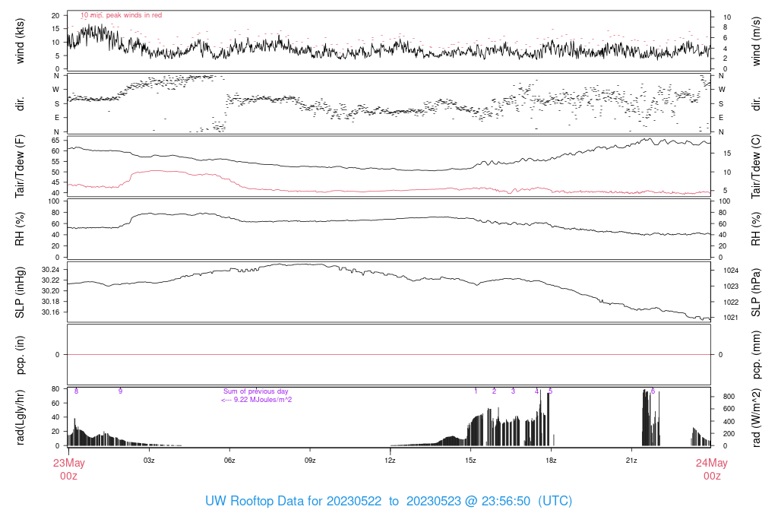Click the "30.22" pressure tick value
The image size is (778, 532).
[x=51, y=280]
